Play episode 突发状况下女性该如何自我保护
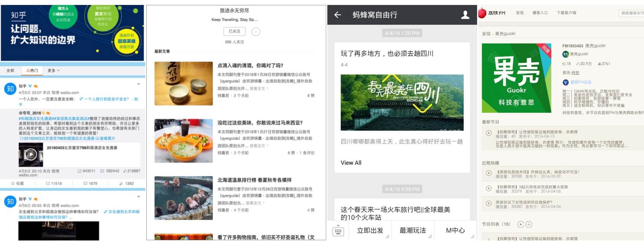644x250 pixels. [x=489, y=204]
